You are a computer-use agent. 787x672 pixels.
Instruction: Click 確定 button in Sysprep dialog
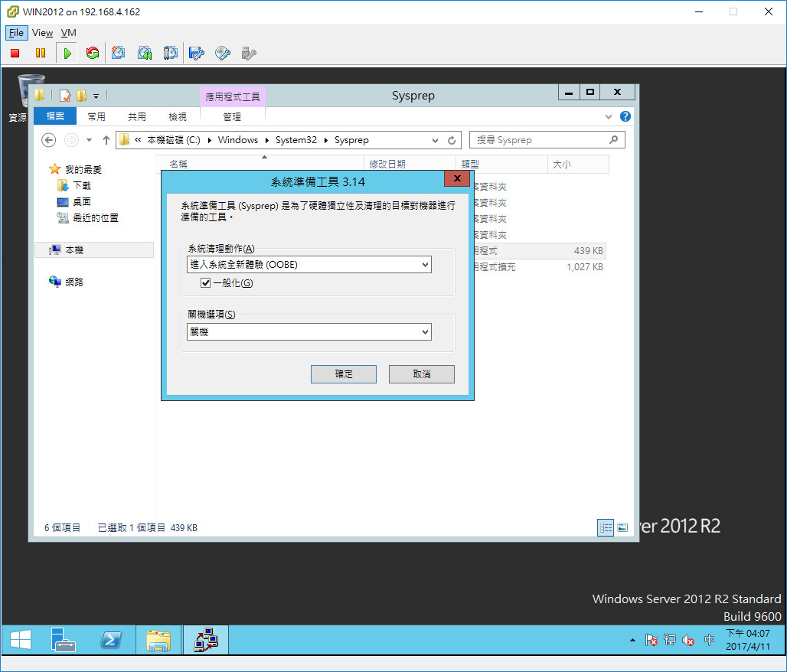pyautogui.click(x=343, y=374)
